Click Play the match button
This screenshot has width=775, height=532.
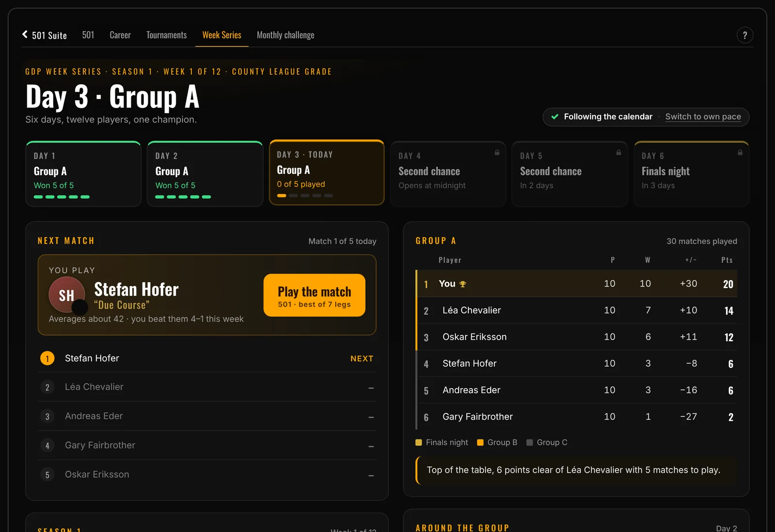(314, 295)
